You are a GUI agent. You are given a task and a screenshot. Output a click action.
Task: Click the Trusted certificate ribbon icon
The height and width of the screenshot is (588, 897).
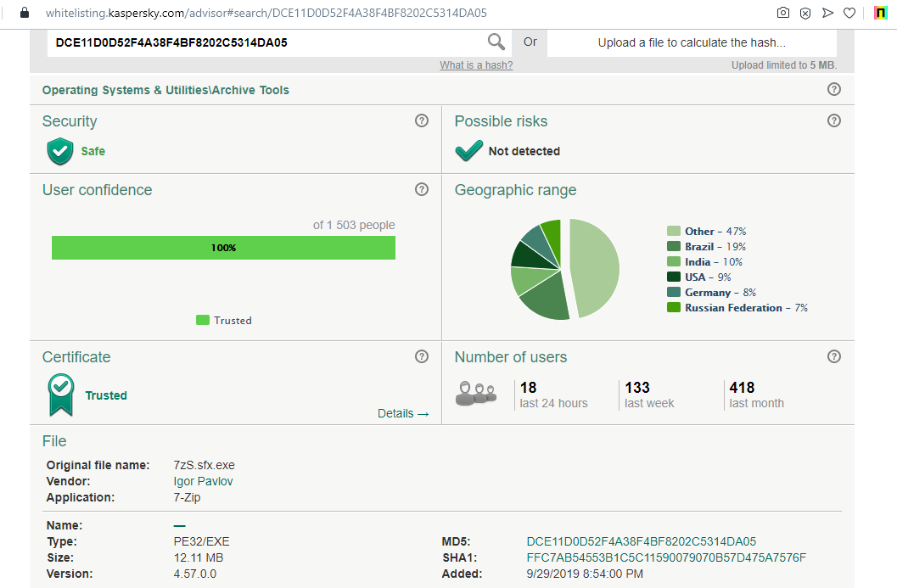[61, 395]
